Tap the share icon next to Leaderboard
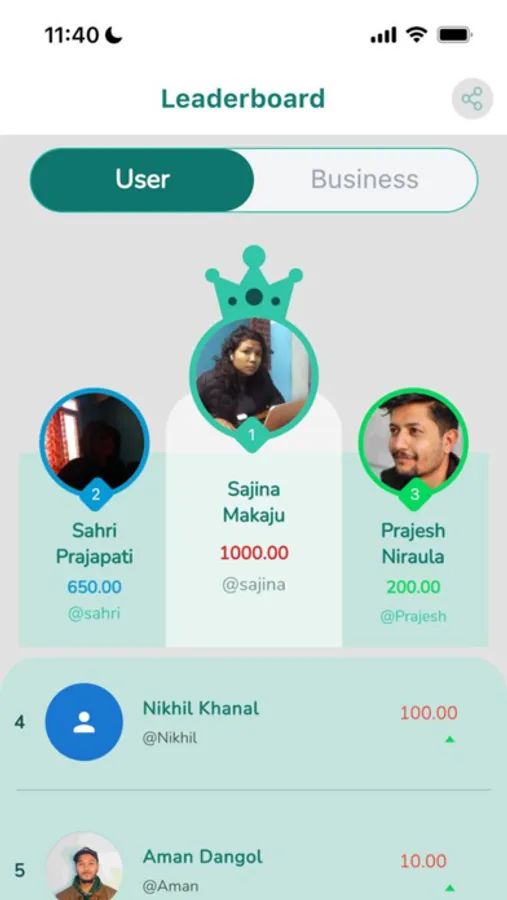This screenshot has height=900, width=507. click(472, 99)
